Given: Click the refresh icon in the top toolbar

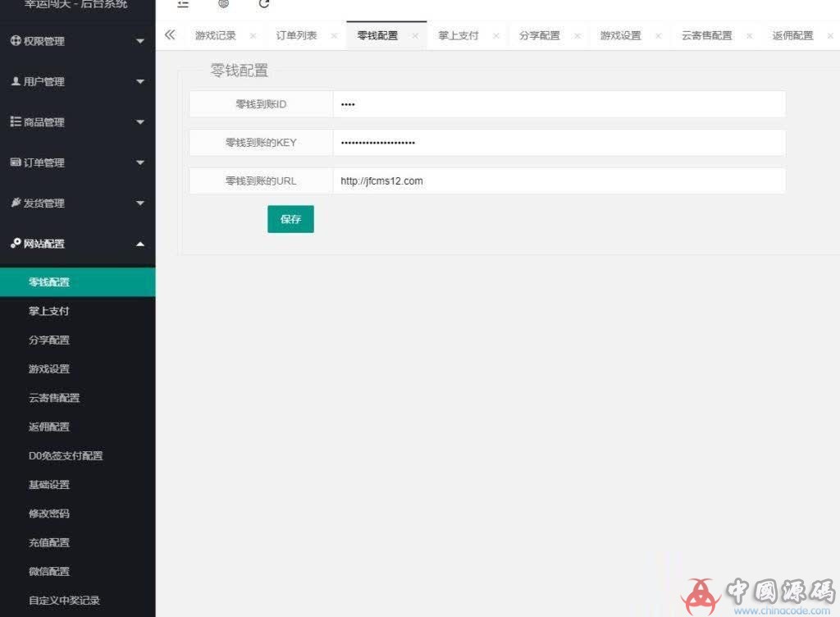Looking at the screenshot, I should (x=262, y=4).
